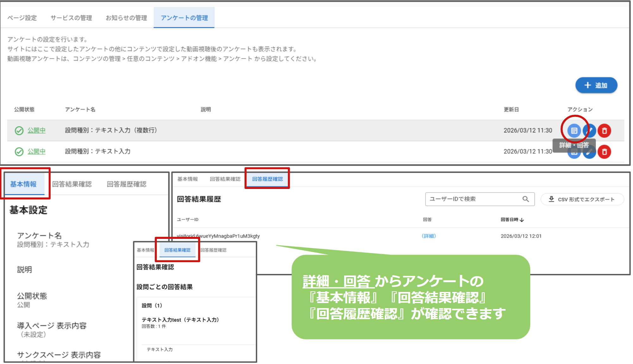Open the お知らせの管理 tab
Image resolution: width=633 pixels, height=364 pixels.
(126, 18)
